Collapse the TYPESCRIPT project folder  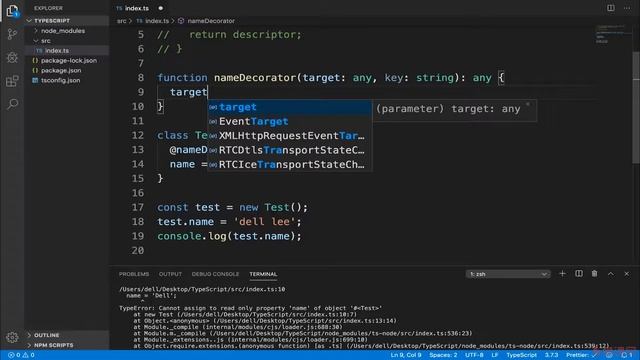(x=66, y=20)
